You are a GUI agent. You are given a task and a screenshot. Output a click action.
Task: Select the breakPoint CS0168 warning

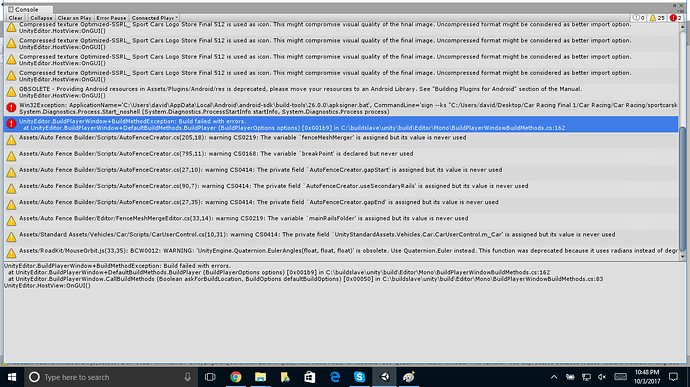point(341,157)
